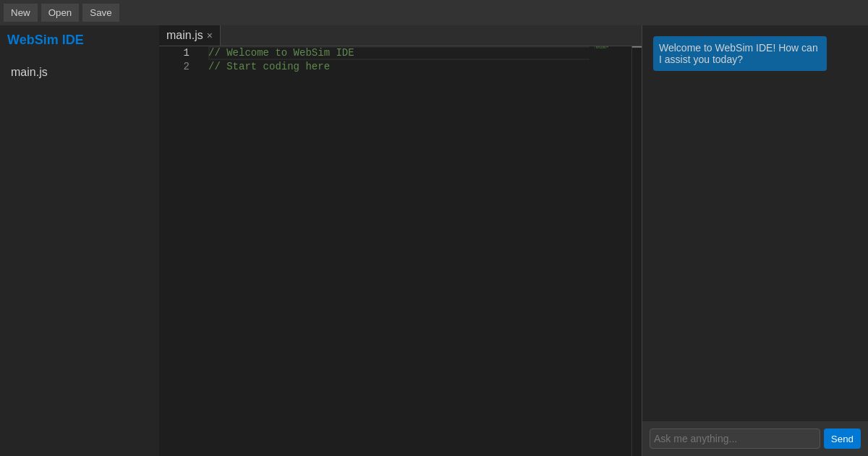Image resolution: width=868 pixels, height=456 pixels.
Task: Click the assistant welcome message bubble
Action: click(x=739, y=54)
